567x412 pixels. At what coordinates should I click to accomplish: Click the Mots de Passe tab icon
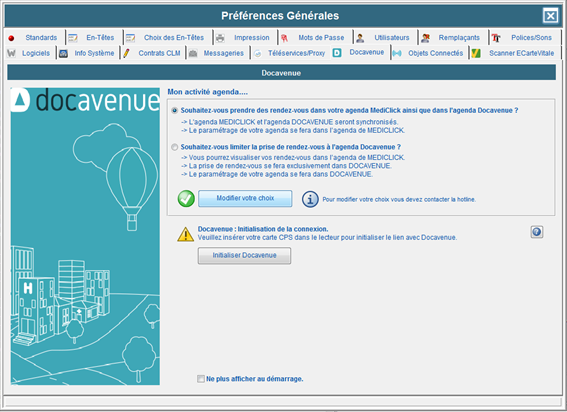(x=285, y=38)
